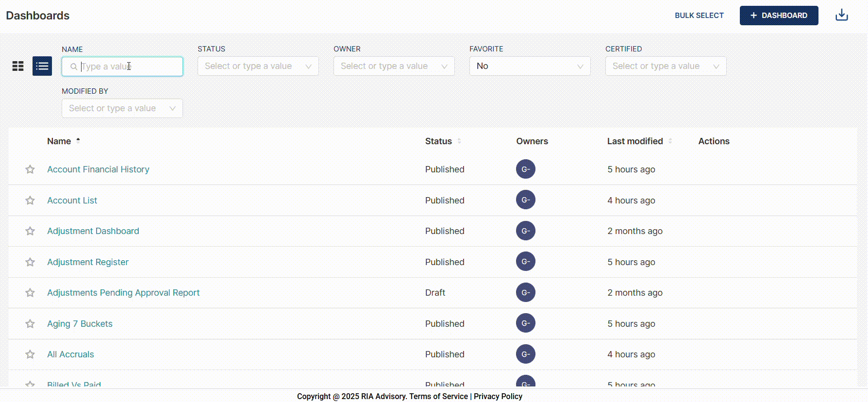Click the export download icon
The height and width of the screenshot is (402, 868).
click(x=841, y=16)
